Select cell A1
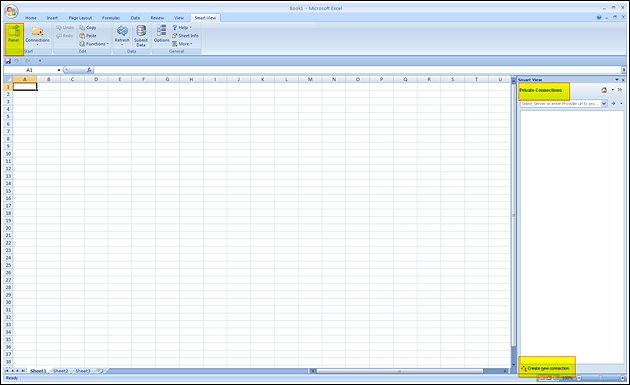Image resolution: width=630 pixels, height=385 pixels. 25,86
